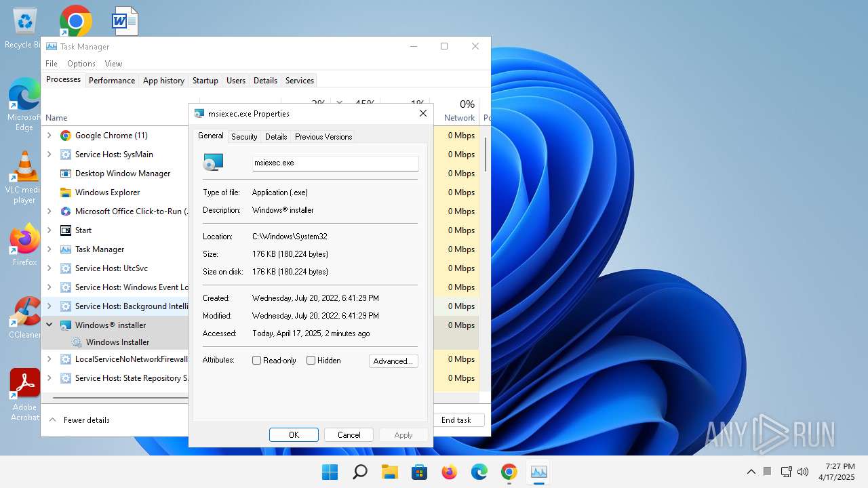
Task: Click the volume icon in the system tray
Action: pyautogui.click(x=804, y=472)
